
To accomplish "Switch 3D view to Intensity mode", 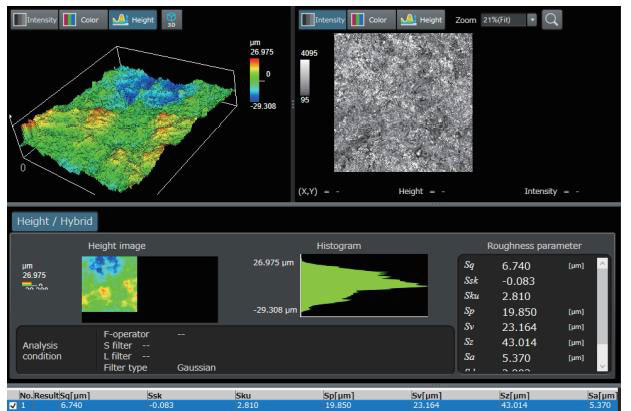I will tap(32, 20).
